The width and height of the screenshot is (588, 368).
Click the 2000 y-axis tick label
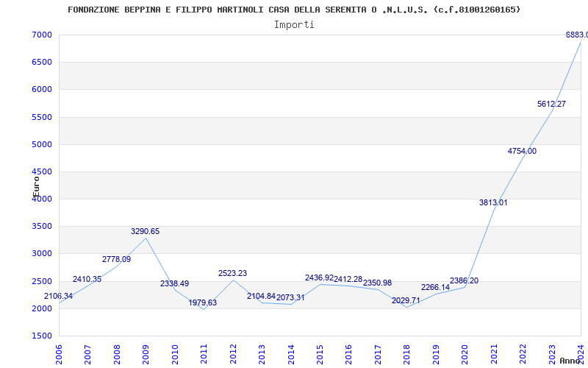click(x=42, y=308)
